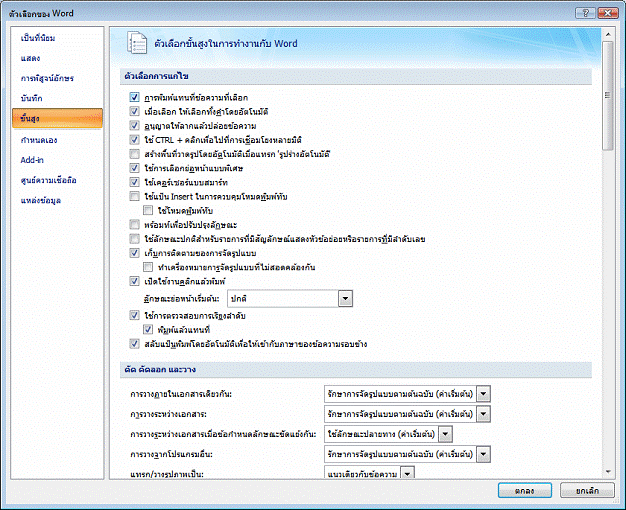Select 'Add-in' category in sidebar
This screenshot has width=626, height=510.
(x=57, y=160)
